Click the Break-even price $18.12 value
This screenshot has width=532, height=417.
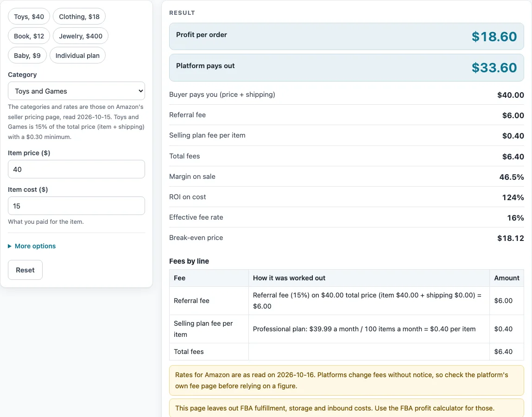click(x=511, y=238)
